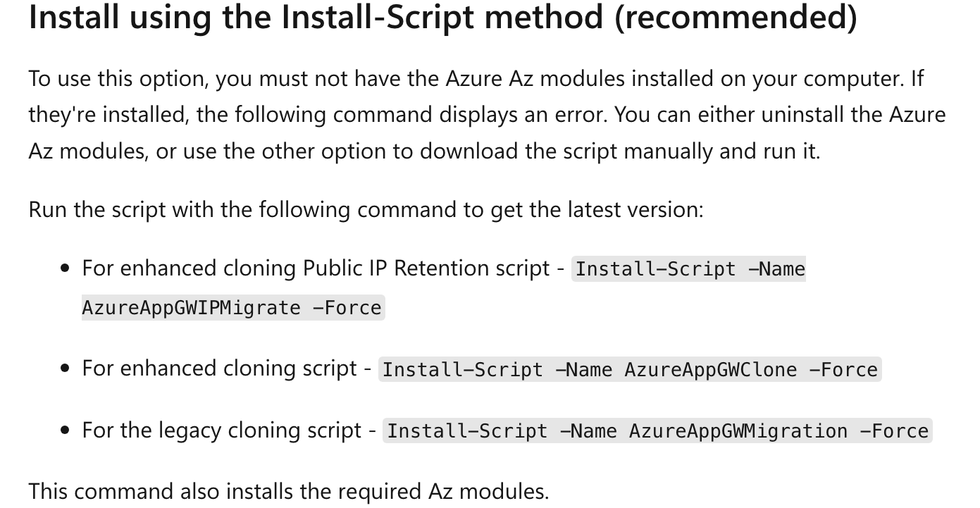This screenshot has height=508, width=980.
Task: Click the bullet point before enhanced cloning script
Action: [x=66, y=368]
